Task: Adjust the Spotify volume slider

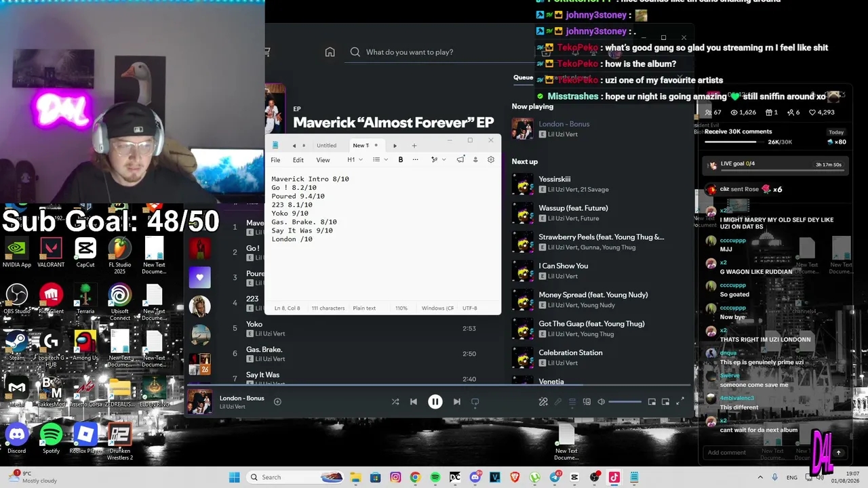Action: point(625,402)
